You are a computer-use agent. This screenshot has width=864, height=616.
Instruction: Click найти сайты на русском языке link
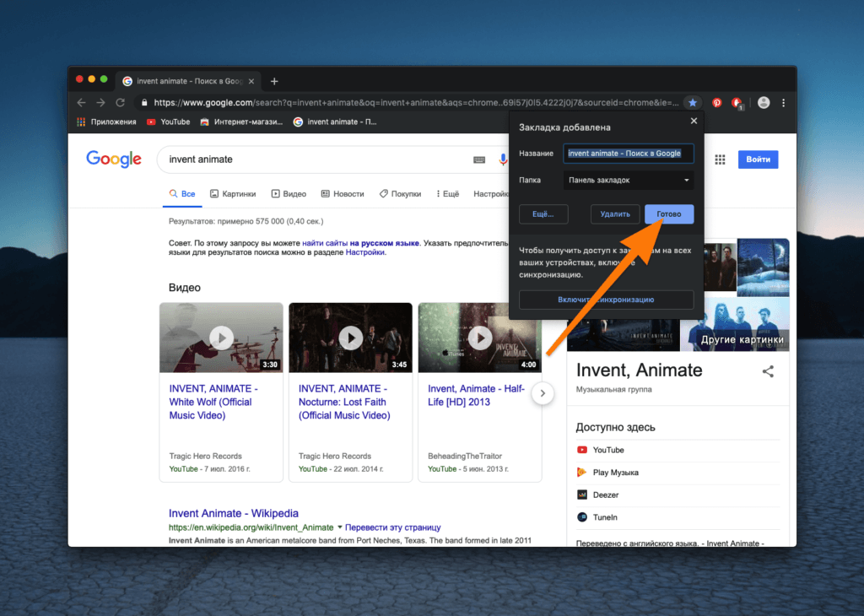(x=360, y=243)
